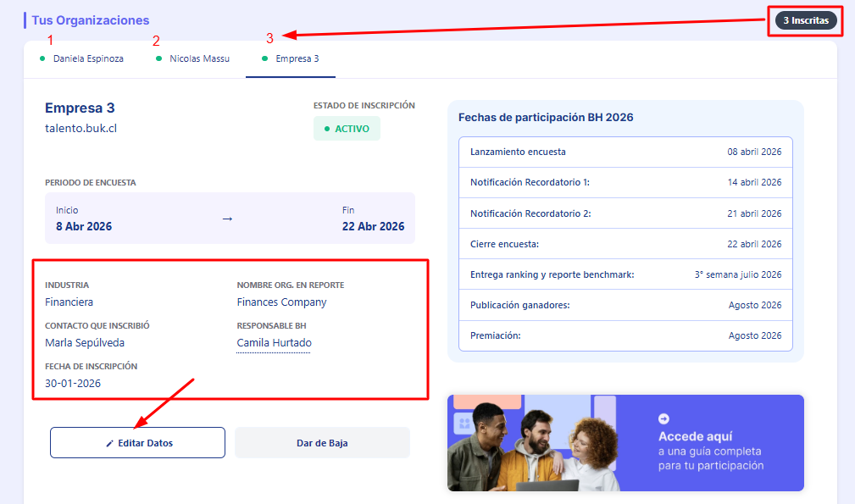Click the pencil icon in Editar Datos
855x504 pixels.
pyautogui.click(x=109, y=443)
